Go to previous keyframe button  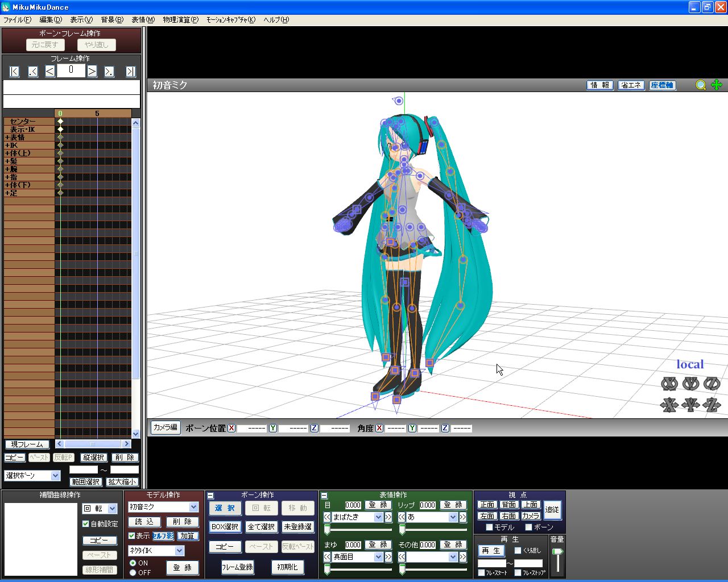pyautogui.click(x=33, y=71)
